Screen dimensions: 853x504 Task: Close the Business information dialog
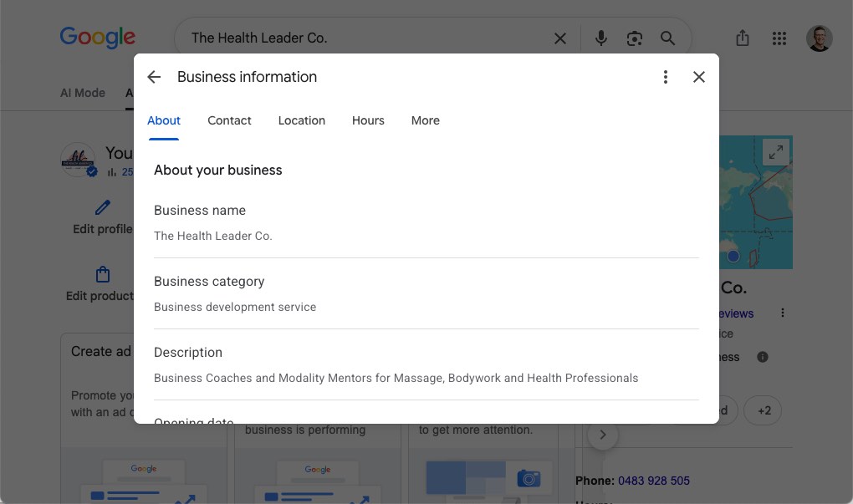click(x=699, y=77)
